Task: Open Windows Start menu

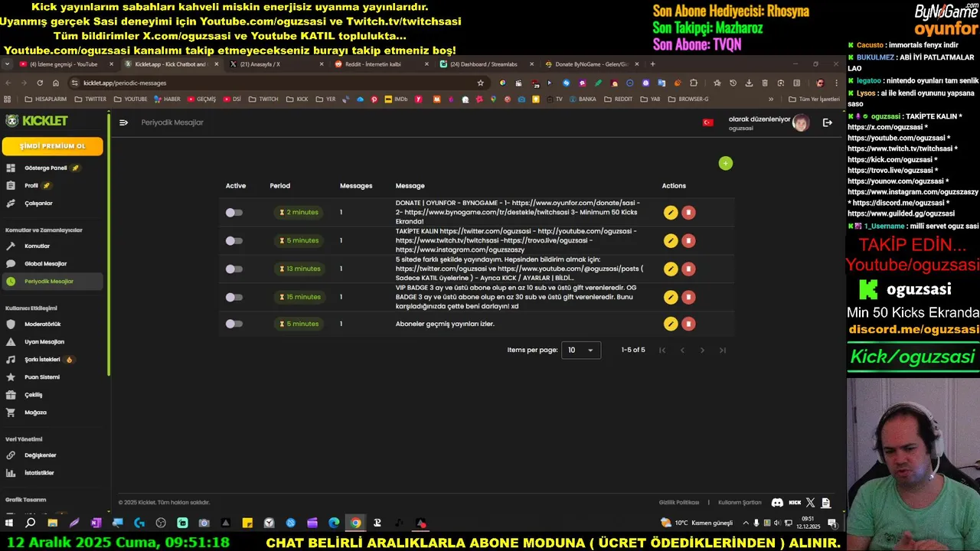Action: pyautogui.click(x=9, y=523)
